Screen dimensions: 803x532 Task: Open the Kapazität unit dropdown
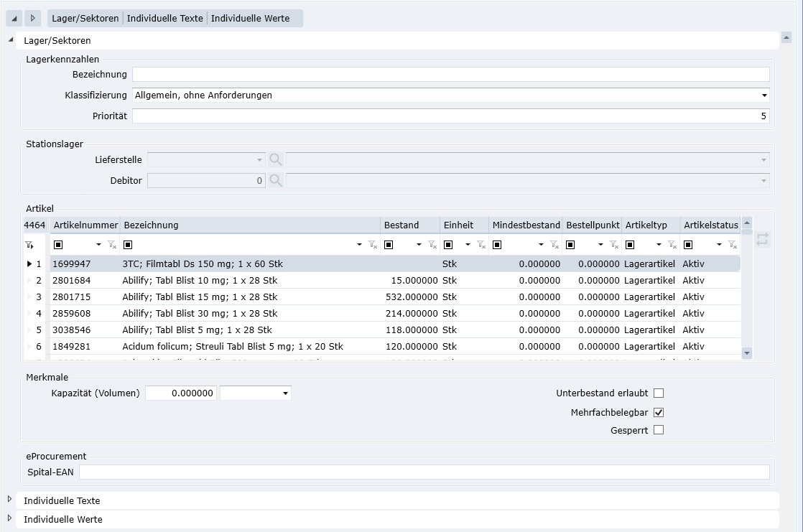pos(285,393)
